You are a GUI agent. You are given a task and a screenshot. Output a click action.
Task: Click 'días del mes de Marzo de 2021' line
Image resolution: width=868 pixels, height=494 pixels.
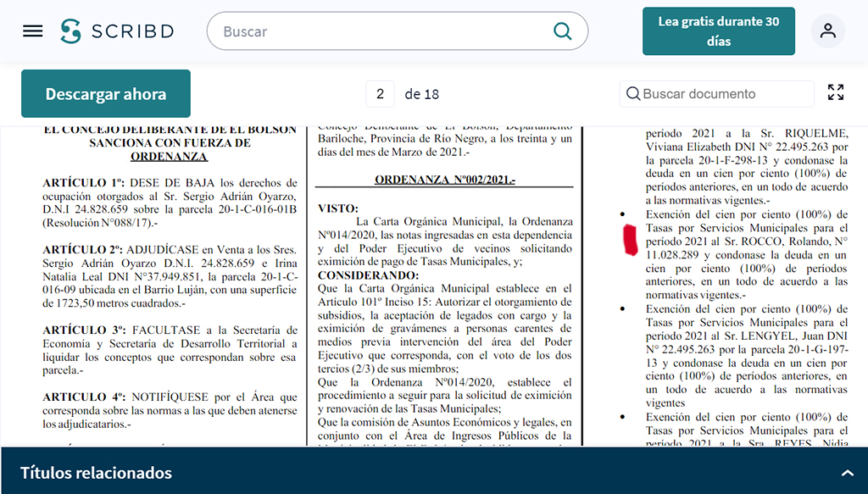tap(393, 153)
